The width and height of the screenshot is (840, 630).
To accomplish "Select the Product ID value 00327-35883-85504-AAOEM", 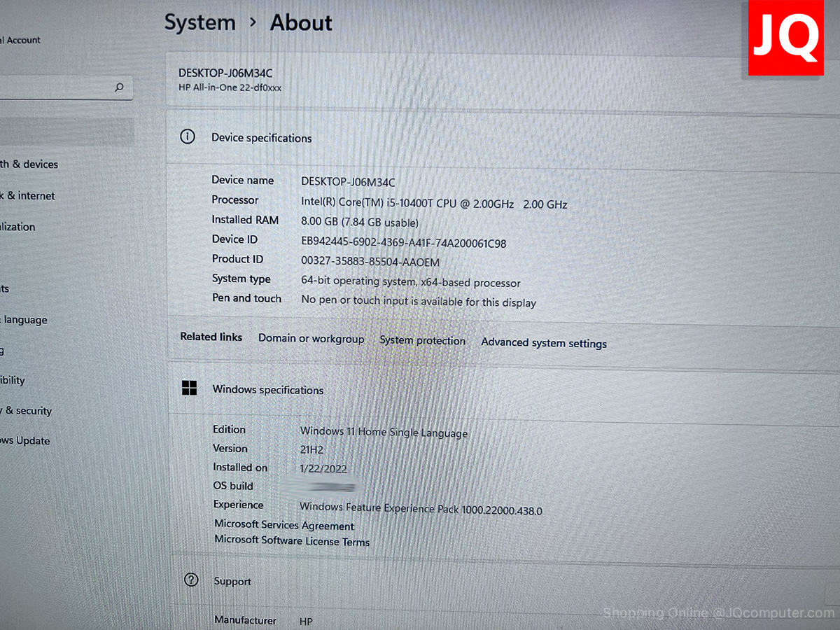I will [x=370, y=262].
